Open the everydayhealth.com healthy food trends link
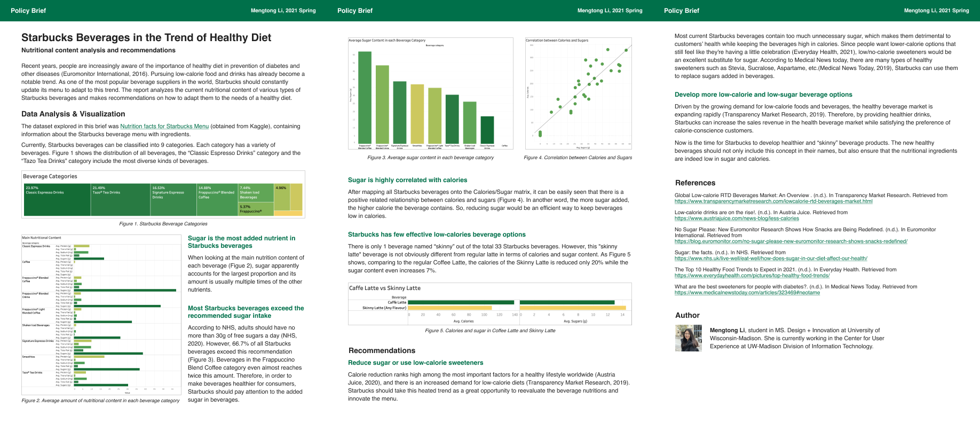980x423 pixels. (x=752, y=276)
